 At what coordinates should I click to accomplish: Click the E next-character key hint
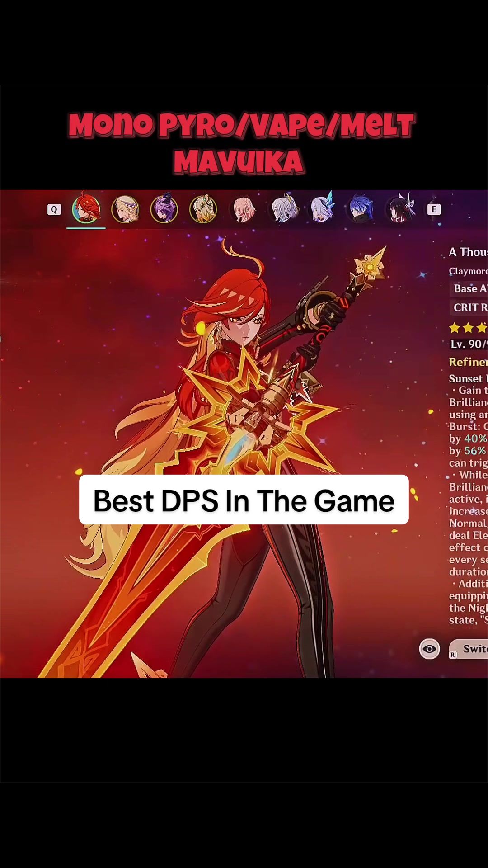(434, 209)
